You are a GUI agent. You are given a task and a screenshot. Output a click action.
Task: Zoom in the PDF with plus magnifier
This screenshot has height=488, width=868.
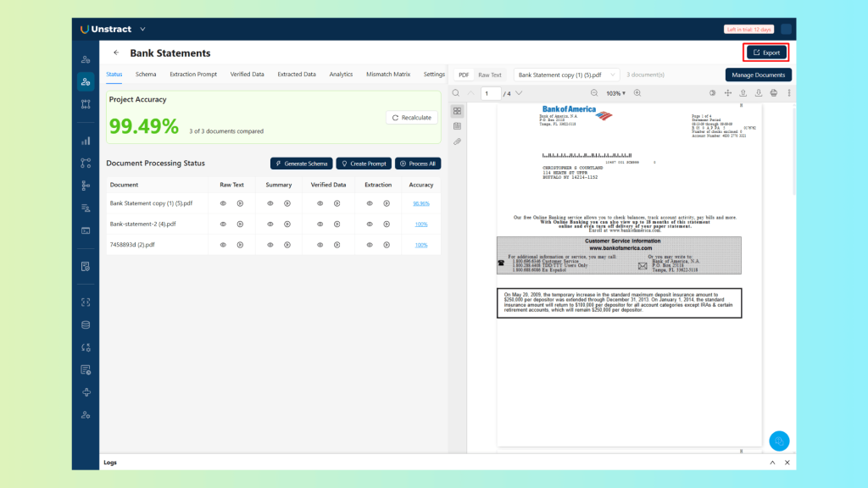(x=637, y=93)
